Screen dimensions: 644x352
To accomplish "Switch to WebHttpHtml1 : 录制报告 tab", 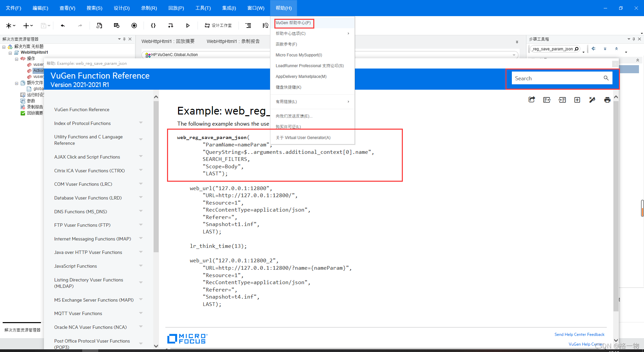I will tap(233, 41).
